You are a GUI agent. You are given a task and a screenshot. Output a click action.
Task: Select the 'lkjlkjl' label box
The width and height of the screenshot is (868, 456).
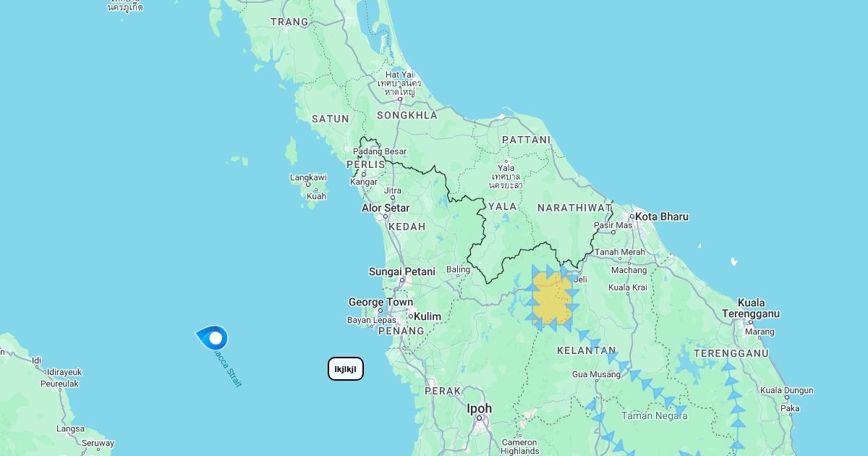tap(346, 369)
